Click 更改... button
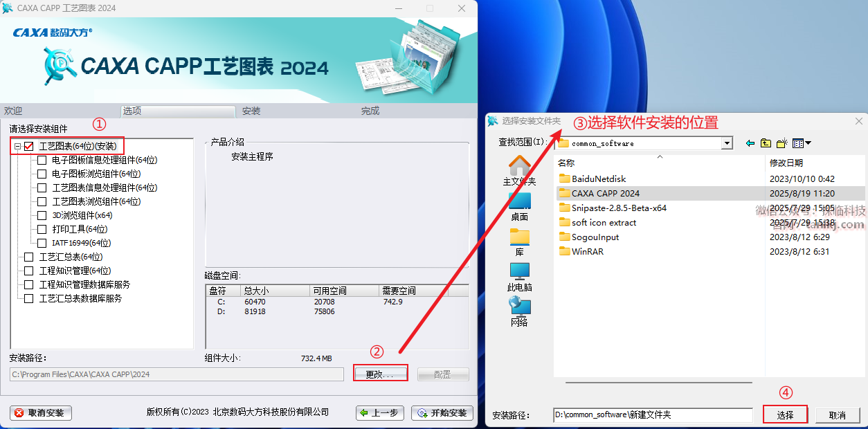The height and width of the screenshot is (429, 868). 380,374
